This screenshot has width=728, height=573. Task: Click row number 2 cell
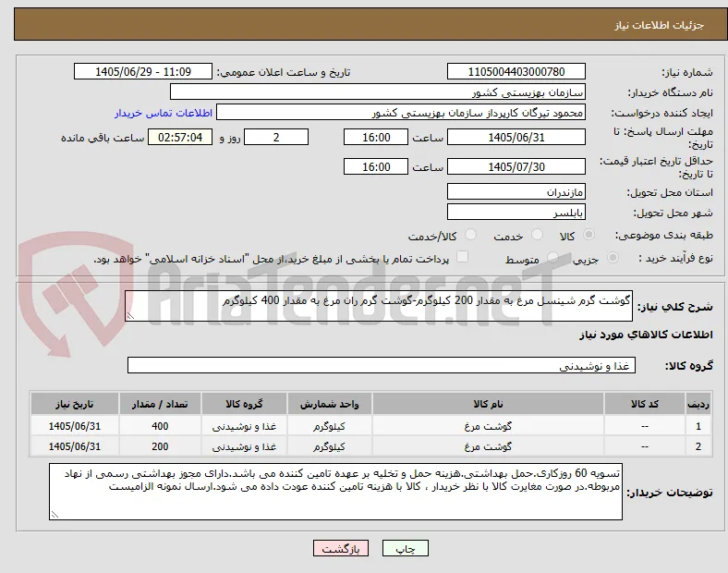[x=698, y=446]
